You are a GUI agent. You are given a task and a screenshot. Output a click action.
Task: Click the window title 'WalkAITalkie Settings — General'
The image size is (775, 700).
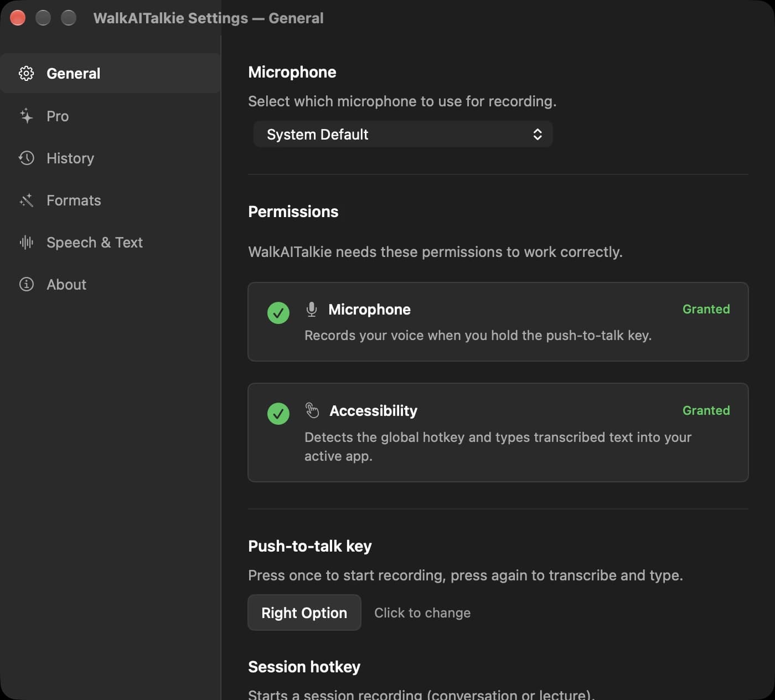[208, 18]
